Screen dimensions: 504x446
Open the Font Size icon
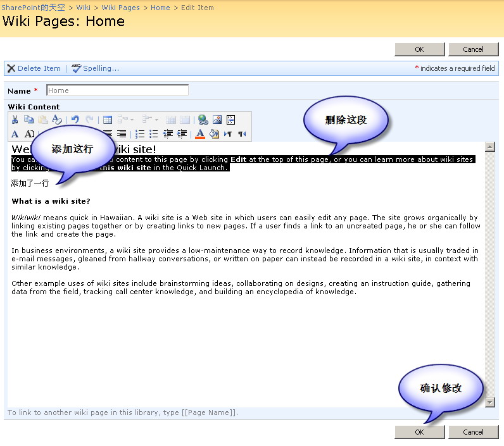pyautogui.click(x=29, y=134)
